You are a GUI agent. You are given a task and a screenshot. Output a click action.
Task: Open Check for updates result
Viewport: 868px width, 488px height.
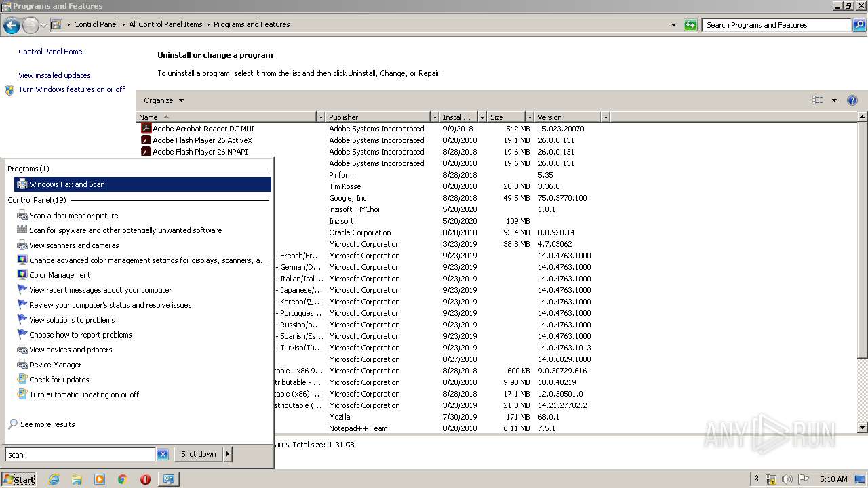click(x=59, y=380)
